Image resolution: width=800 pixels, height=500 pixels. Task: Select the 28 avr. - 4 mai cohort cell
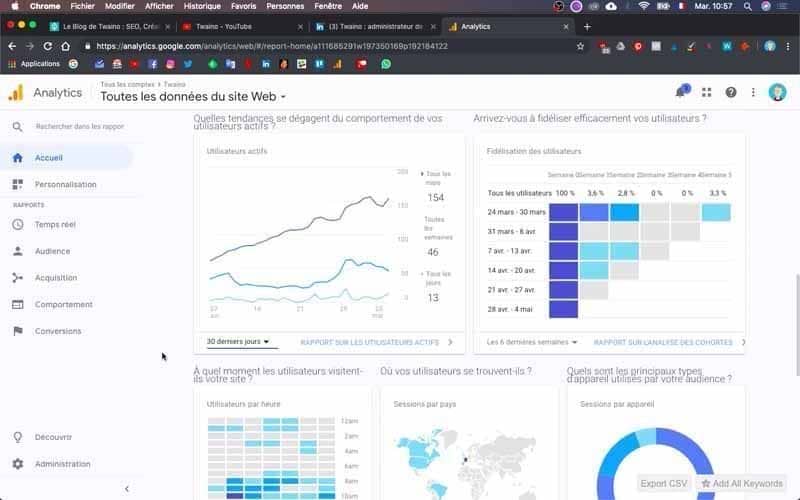[563, 309]
